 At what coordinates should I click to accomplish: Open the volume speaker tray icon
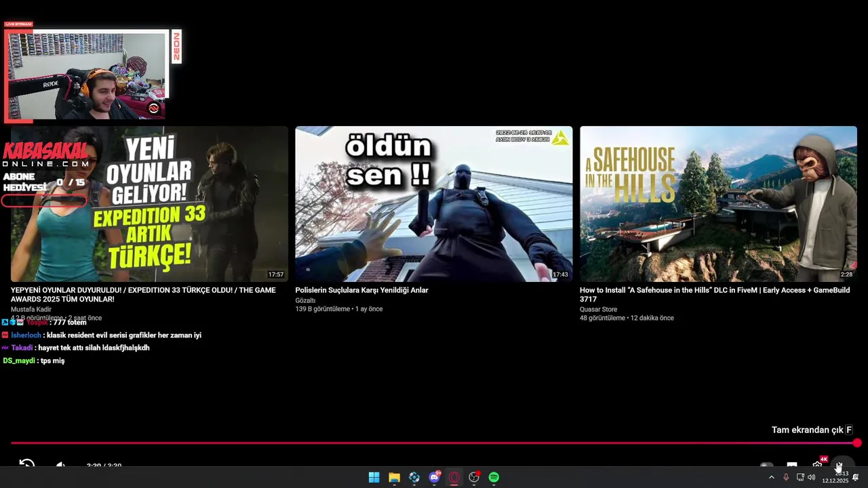812,477
